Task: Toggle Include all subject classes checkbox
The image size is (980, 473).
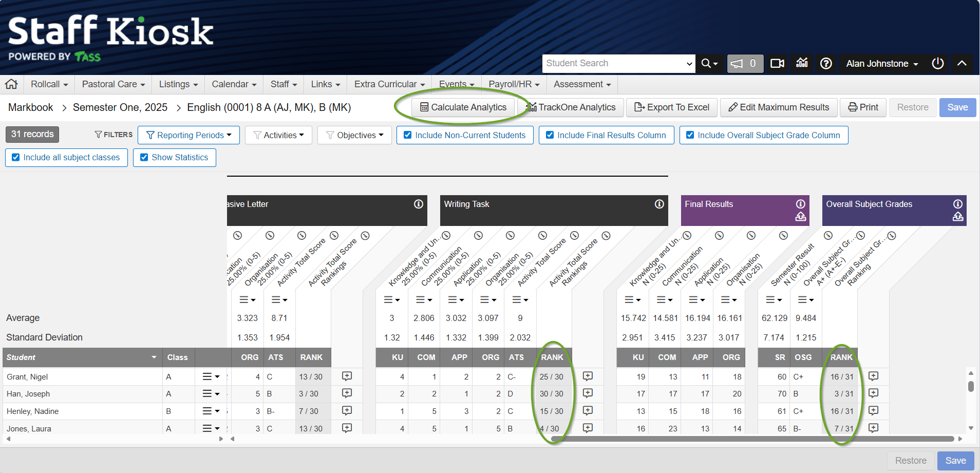Action: (x=16, y=158)
